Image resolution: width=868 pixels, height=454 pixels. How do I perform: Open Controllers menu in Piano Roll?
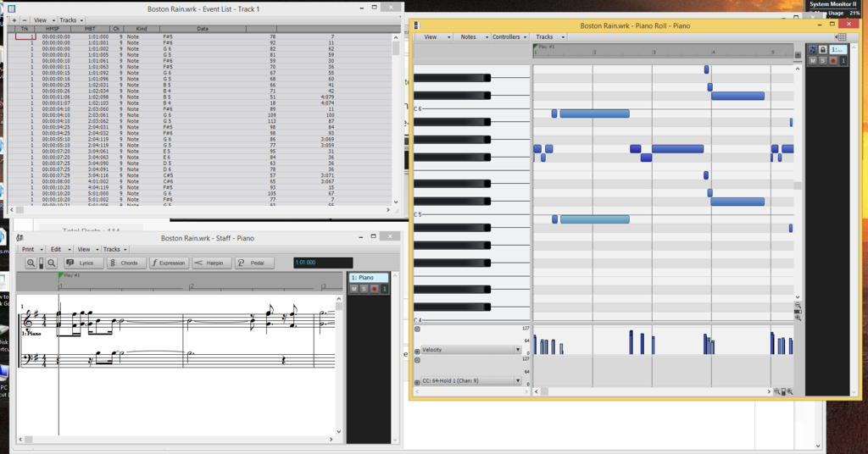510,37
